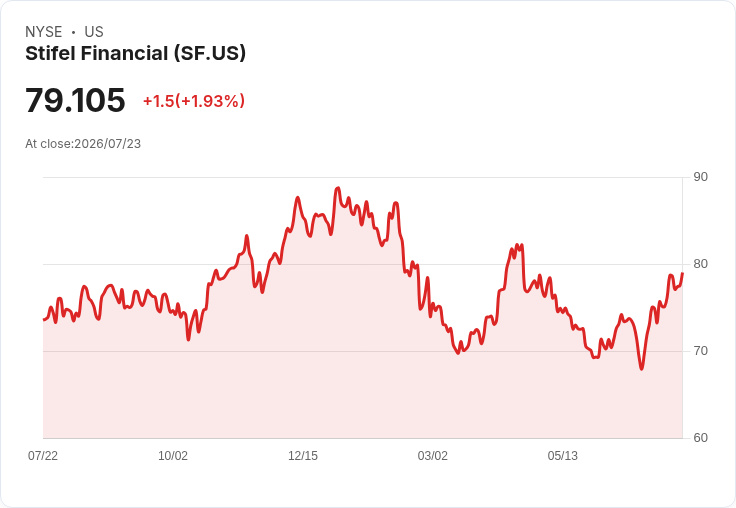Click the +1.5(+1.93%) change indicator
The width and height of the screenshot is (736, 508).
point(194,101)
